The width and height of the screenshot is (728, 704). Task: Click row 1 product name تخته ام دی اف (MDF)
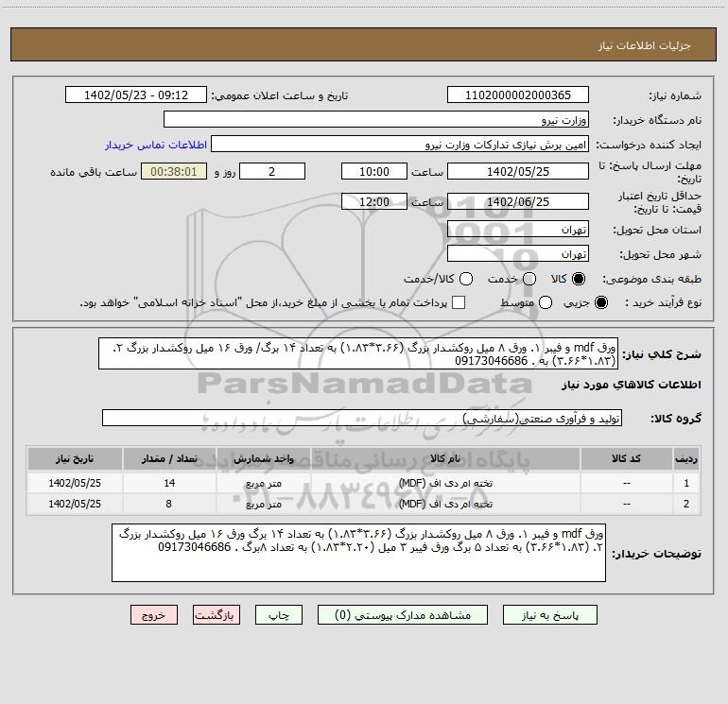coord(445,483)
